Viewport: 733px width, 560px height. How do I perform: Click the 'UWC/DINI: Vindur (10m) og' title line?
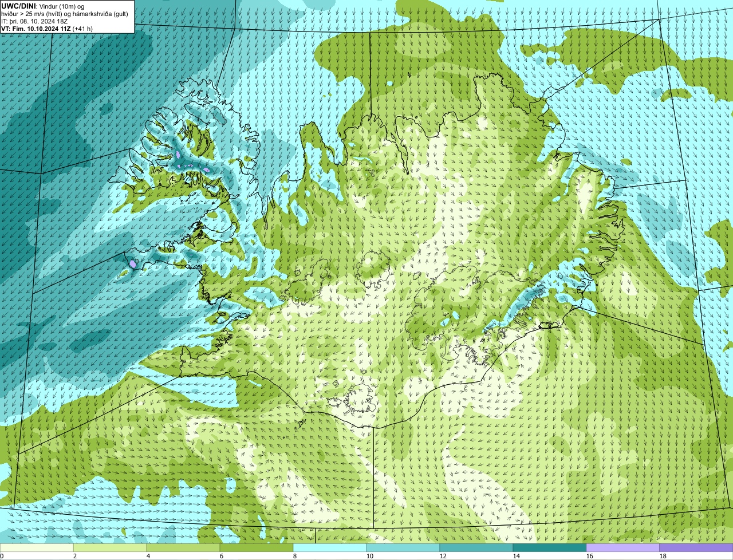pos(43,6)
